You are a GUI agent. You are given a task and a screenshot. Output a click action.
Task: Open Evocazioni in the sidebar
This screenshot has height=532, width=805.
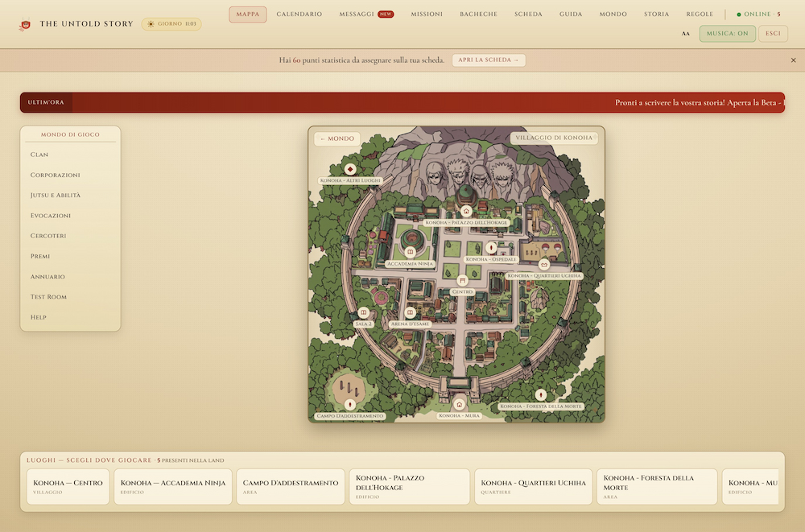point(70,216)
